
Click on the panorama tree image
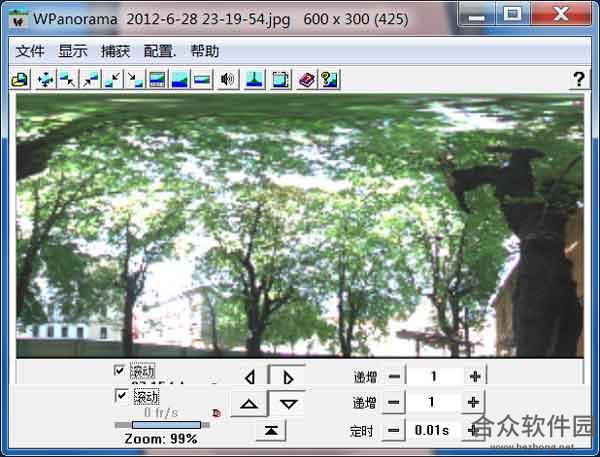click(300, 226)
